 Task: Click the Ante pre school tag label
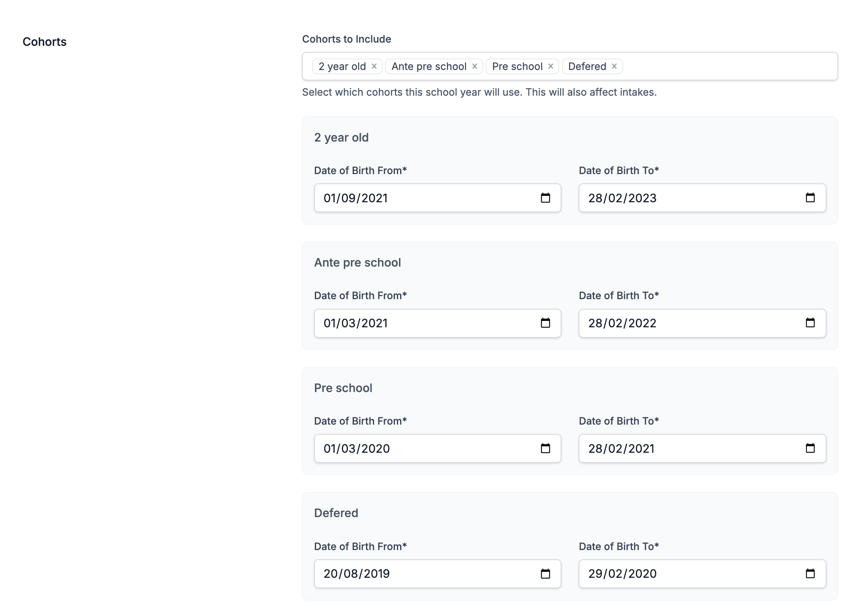pyautogui.click(x=429, y=66)
